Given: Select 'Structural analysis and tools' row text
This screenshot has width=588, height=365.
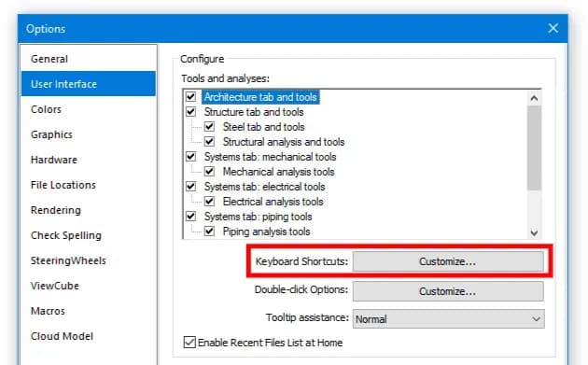Looking at the screenshot, I should point(284,142).
